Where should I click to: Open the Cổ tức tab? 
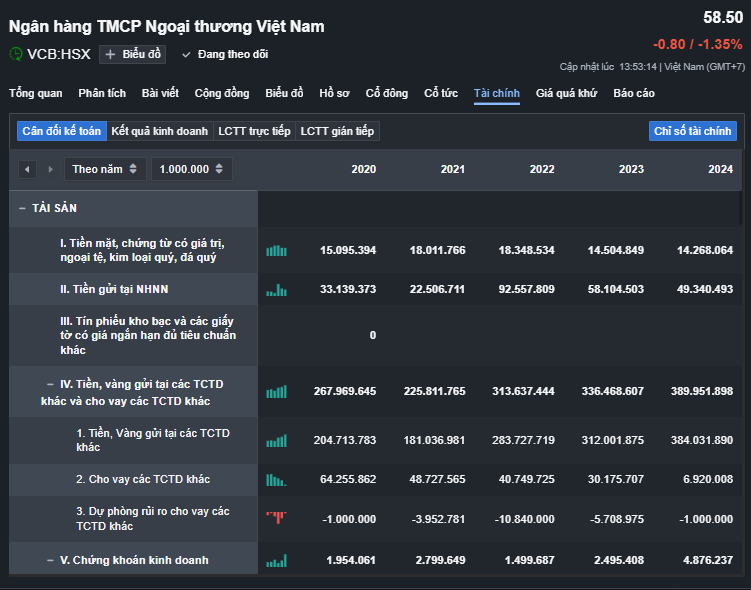click(x=441, y=93)
